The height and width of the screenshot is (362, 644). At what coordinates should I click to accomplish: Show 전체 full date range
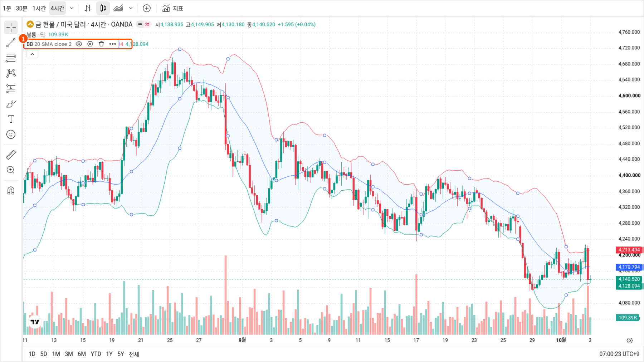click(134, 354)
